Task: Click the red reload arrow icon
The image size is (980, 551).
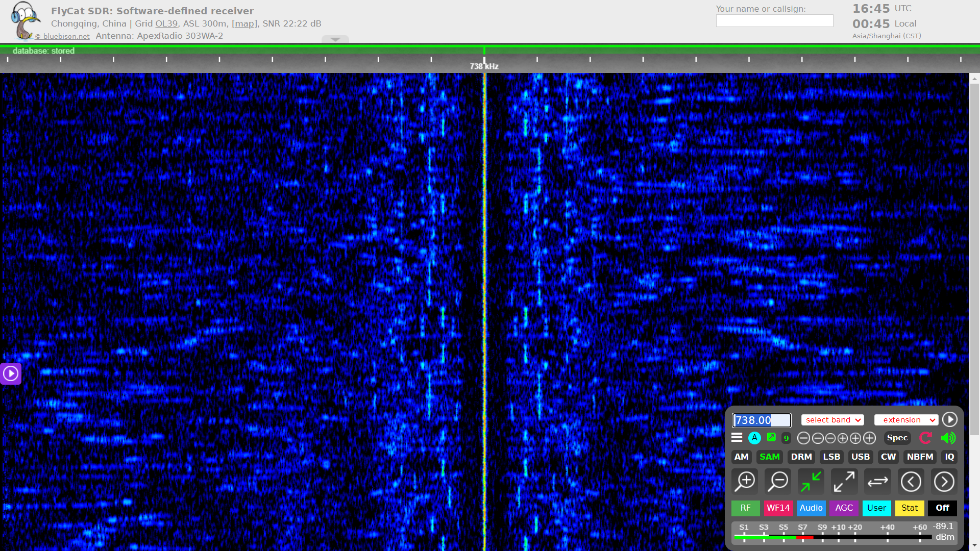Action: pyautogui.click(x=925, y=438)
